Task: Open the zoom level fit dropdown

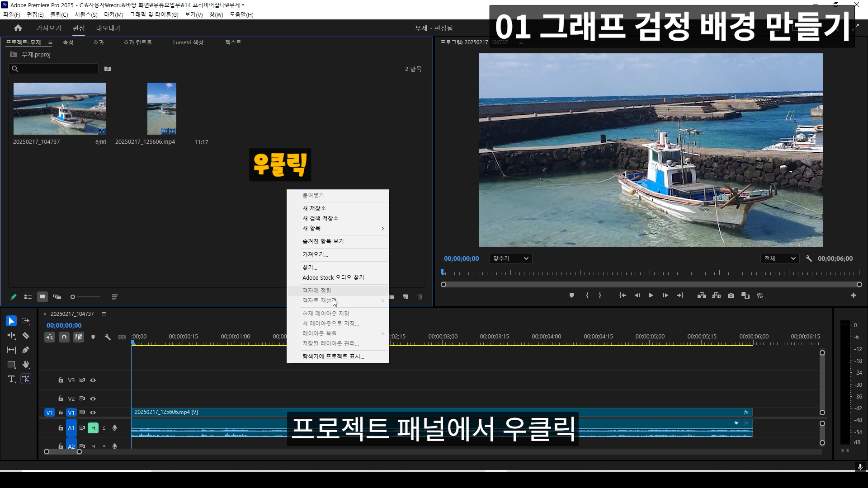Action: [x=510, y=258]
